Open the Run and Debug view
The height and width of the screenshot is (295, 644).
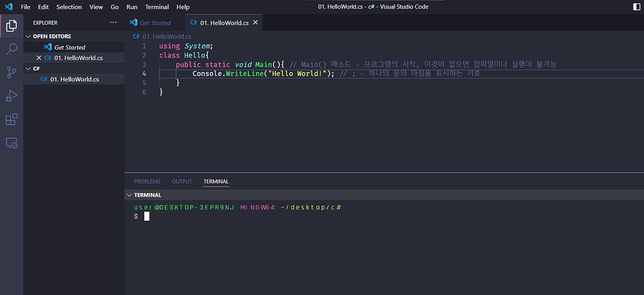pyautogui.click(x=11, y=96)
